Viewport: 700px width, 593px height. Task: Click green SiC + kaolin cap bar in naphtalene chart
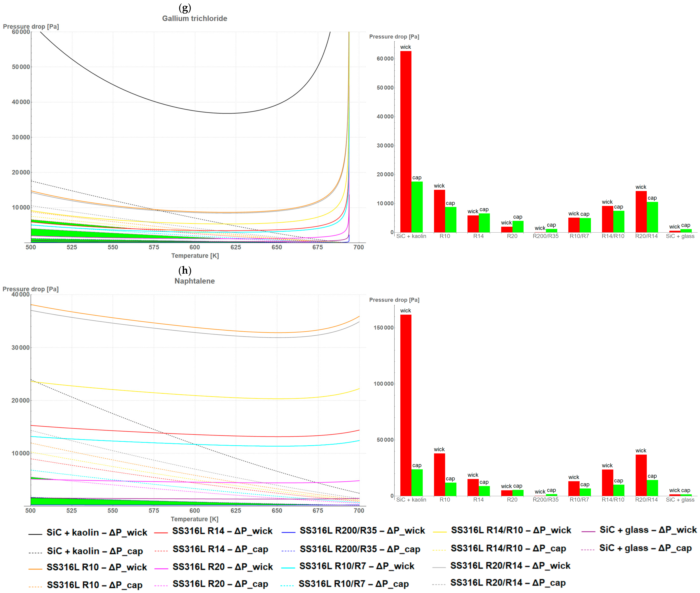click(x=417, y=482)
